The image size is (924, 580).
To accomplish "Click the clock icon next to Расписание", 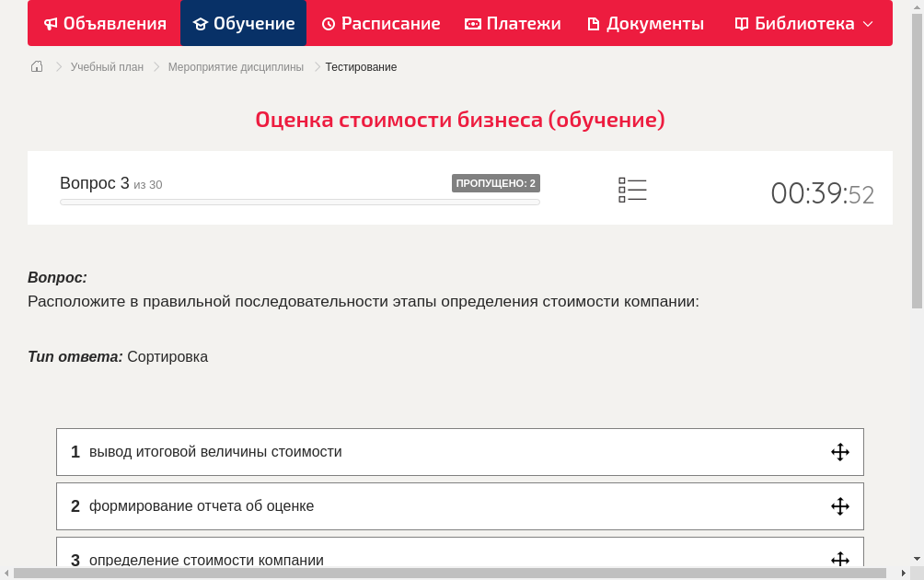I will [x=329, y=23].
